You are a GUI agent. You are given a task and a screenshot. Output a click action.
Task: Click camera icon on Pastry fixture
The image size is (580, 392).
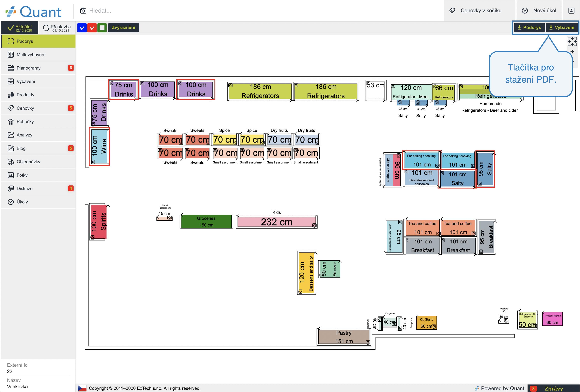(x=368, y=342)
